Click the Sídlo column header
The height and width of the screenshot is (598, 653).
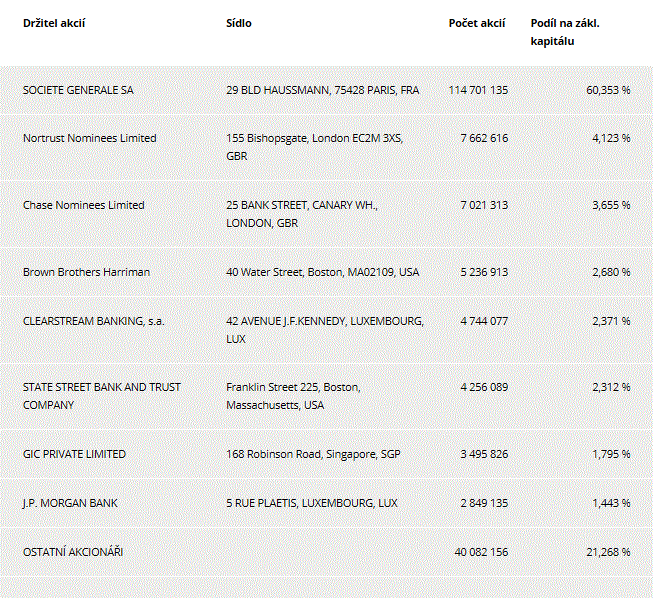point(239,23)
